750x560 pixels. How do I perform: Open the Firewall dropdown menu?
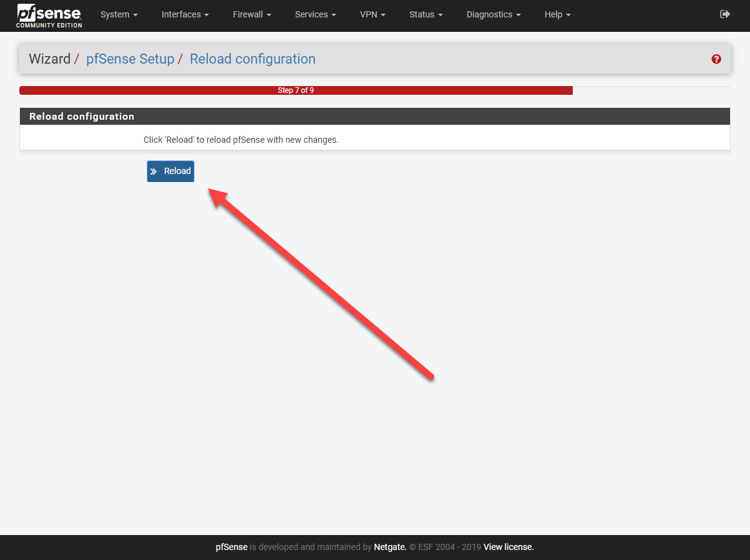252,14
